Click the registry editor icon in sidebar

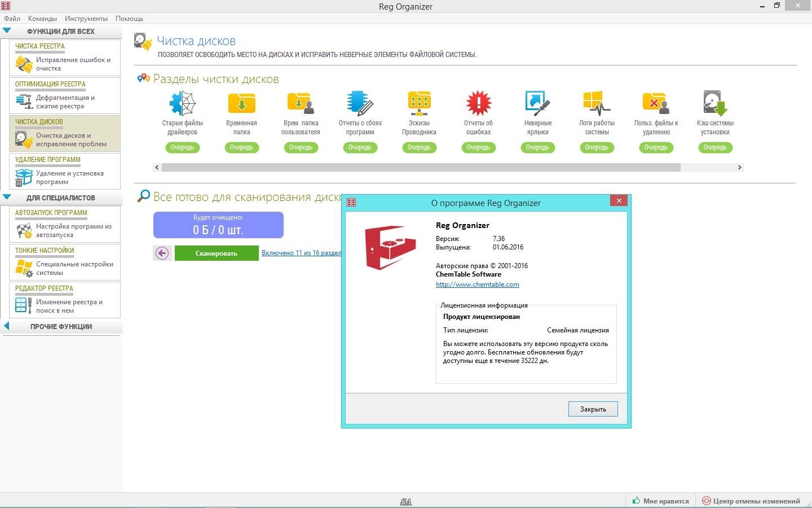[x=24, y=305]
